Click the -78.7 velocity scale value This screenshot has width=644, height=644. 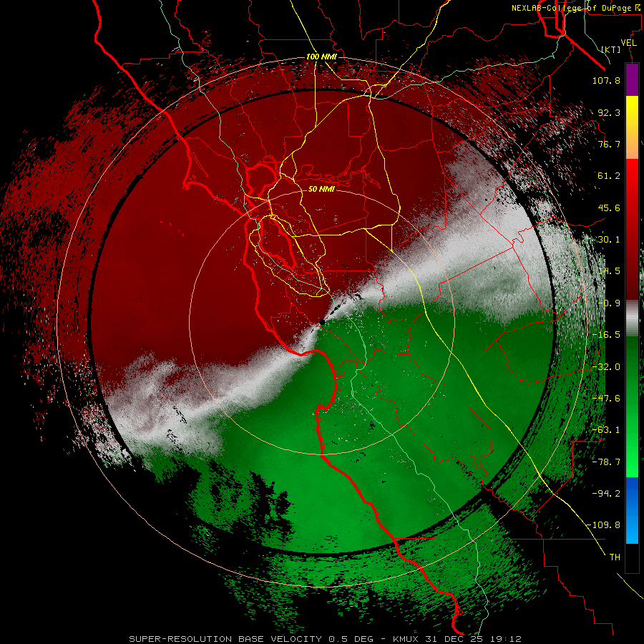[x=606, y=462]
